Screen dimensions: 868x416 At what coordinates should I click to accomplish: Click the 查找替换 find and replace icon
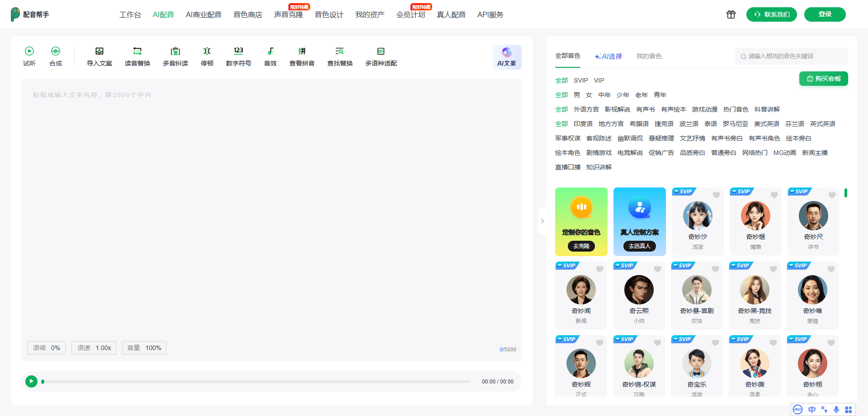[340, 51]
